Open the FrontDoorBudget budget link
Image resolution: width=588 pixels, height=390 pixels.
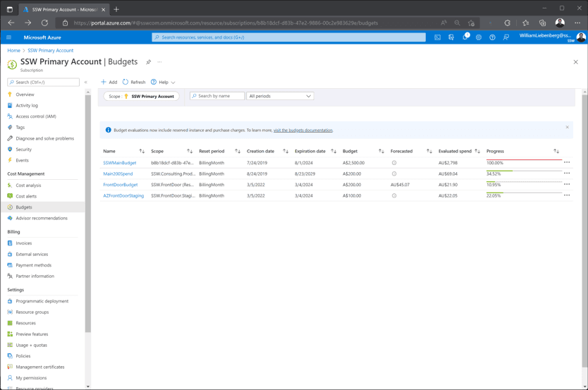[121, 185]
